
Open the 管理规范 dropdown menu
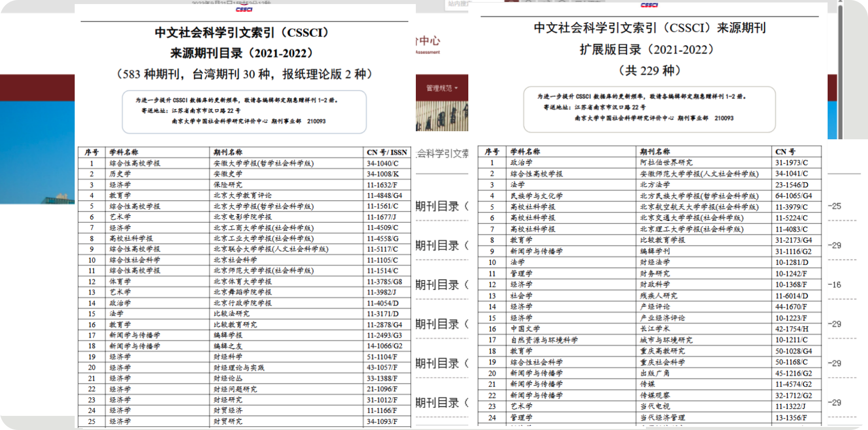point(442,88)
